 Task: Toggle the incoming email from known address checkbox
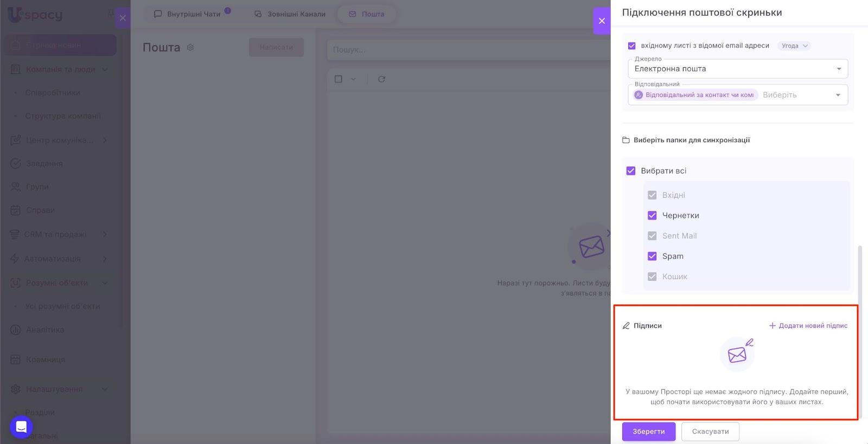click(632, 46)
